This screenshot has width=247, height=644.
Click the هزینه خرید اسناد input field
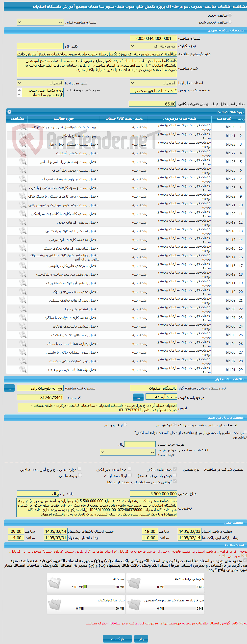(x=140, y=444)
